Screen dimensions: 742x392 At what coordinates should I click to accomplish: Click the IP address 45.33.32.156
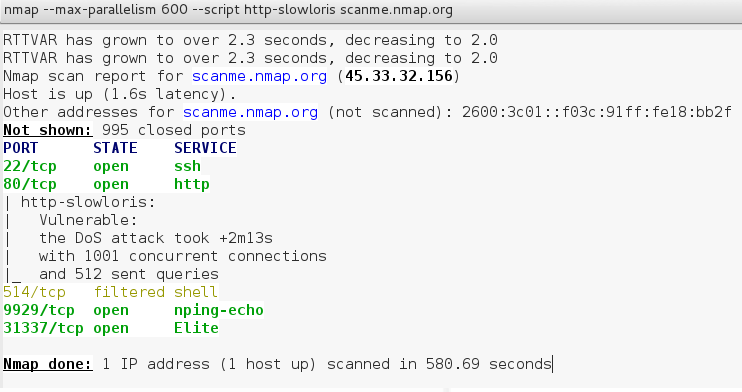(398, 76)
